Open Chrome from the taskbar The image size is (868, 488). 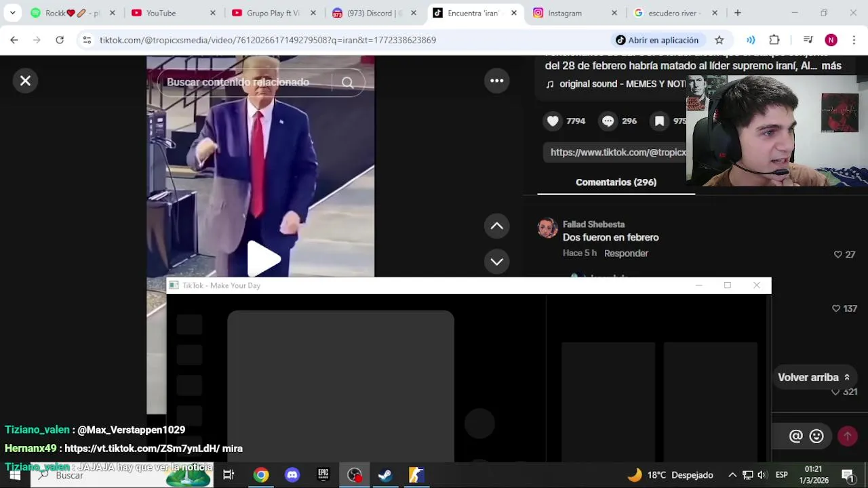point(261,475)
